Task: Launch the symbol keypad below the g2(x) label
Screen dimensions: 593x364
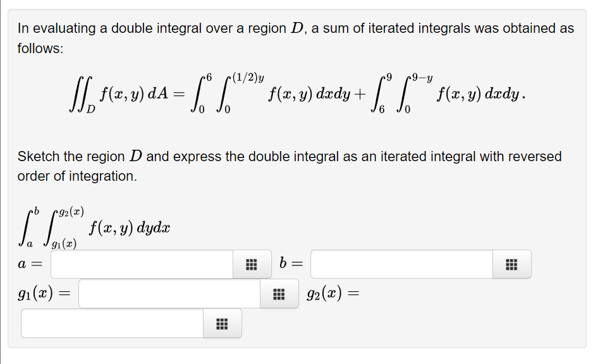Action: pos(222,324)
